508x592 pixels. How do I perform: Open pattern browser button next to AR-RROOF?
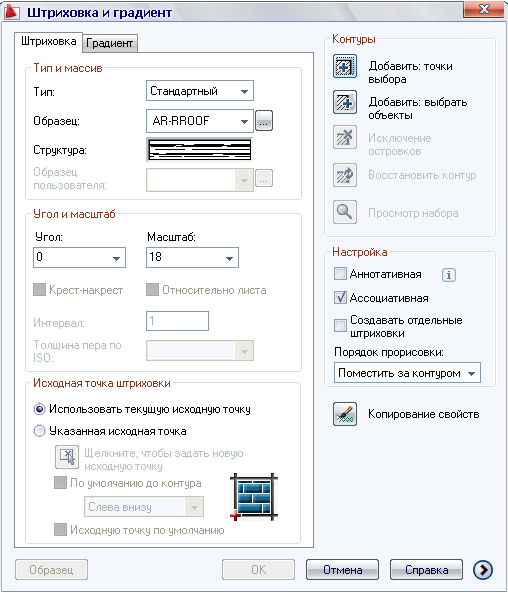pos(264,121)
